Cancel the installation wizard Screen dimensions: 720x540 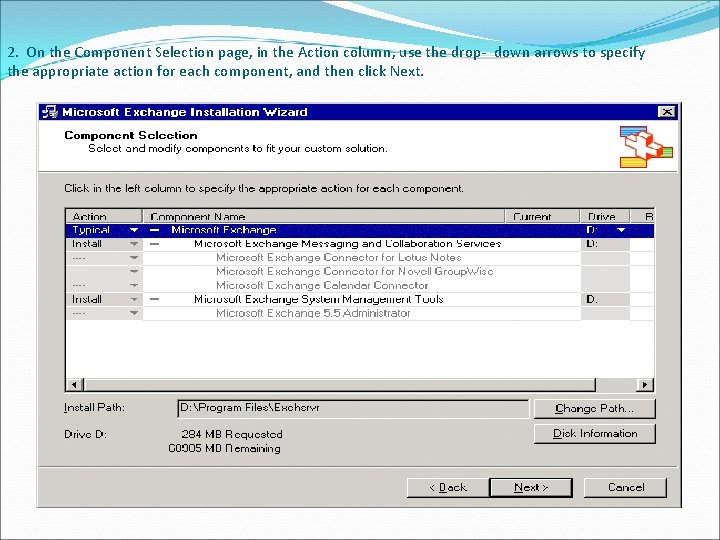coord(625,487)
